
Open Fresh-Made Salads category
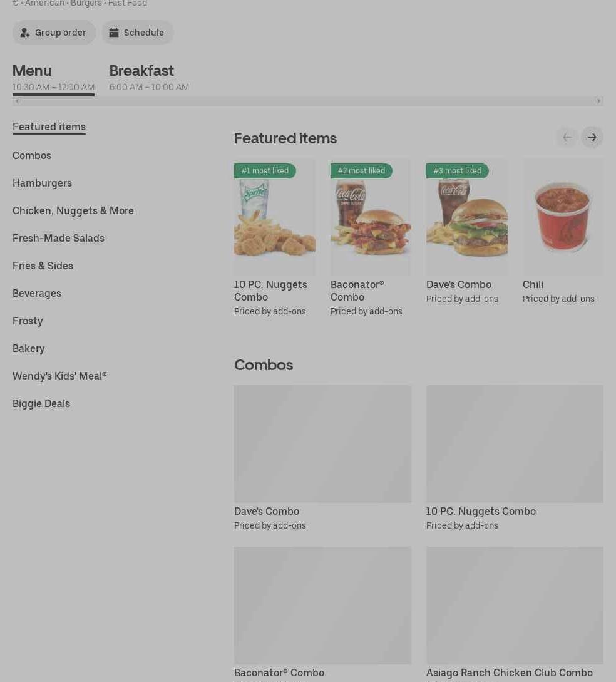58,238
